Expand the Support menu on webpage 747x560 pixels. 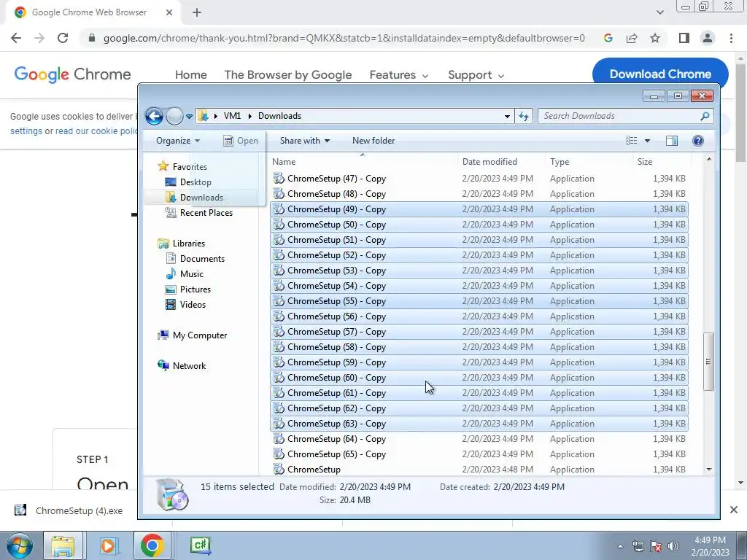pos(476,75)
